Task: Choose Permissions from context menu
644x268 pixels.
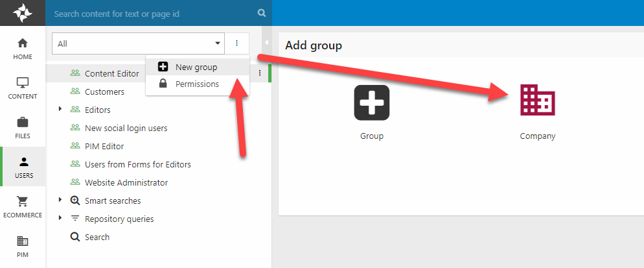Action: 197,84
